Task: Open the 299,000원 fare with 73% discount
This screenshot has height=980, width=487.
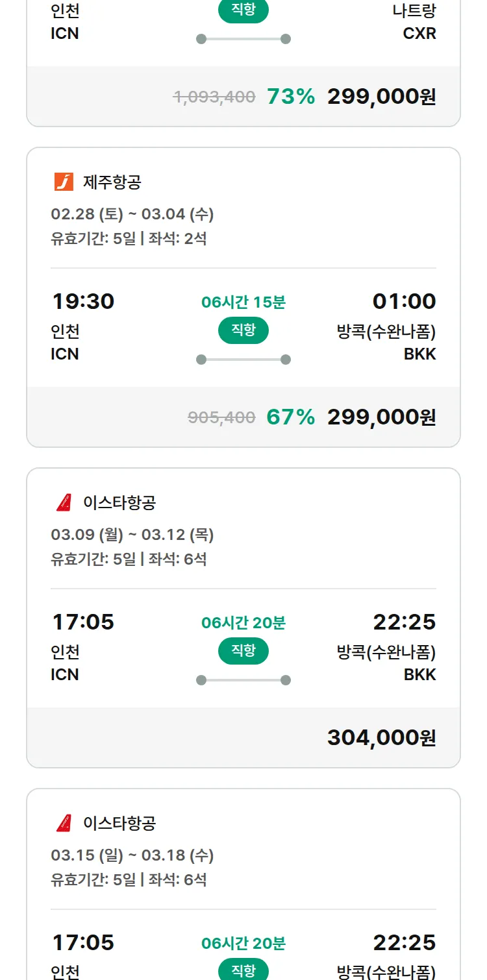Action: pyautogui.click(x=381, y=97)
